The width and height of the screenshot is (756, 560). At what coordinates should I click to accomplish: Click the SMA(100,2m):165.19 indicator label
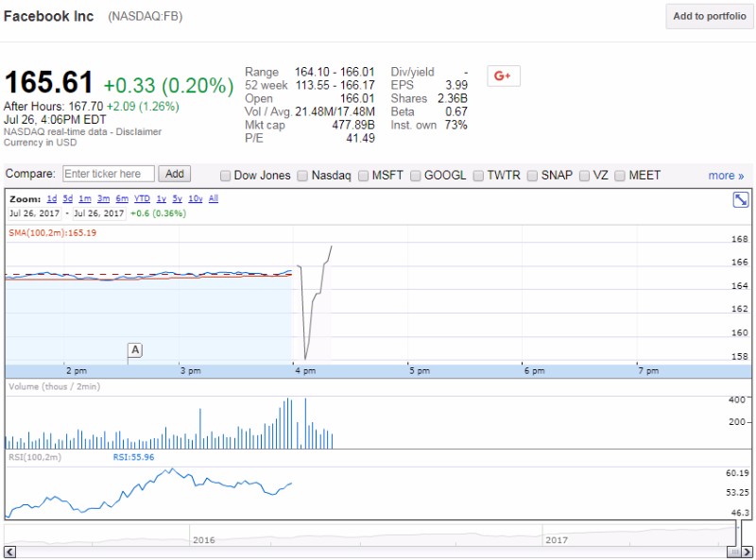point(53,232)
